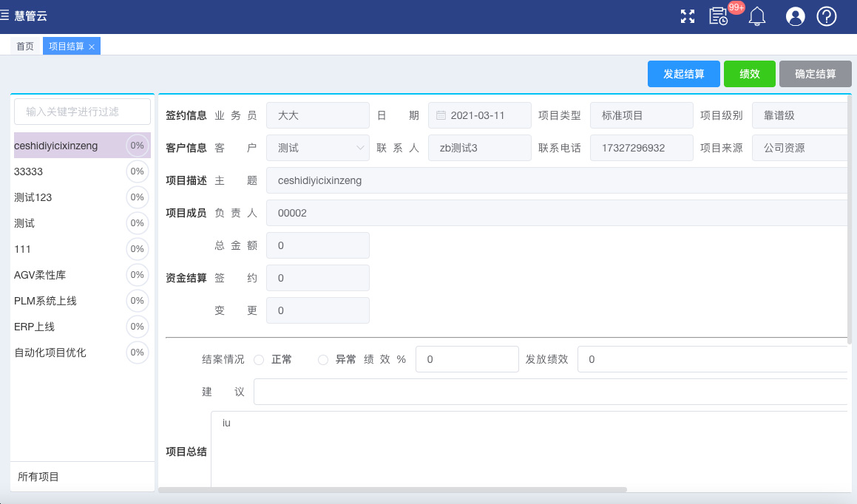Click the 业务员 field showing 大大

tap(317, 115)
